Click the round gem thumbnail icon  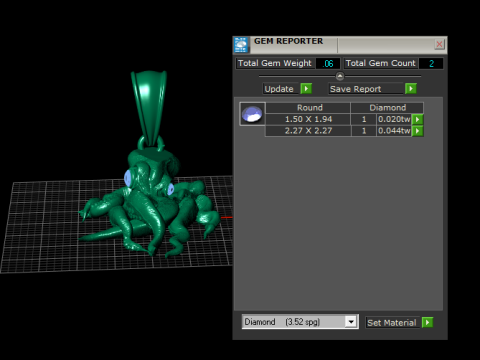[x=252, y=114]
